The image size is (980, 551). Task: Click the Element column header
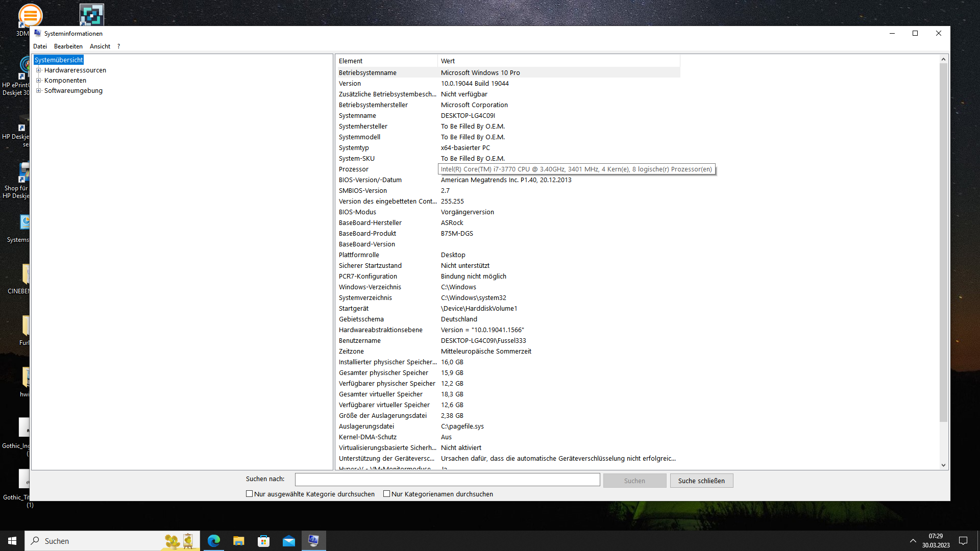point(386,61)
